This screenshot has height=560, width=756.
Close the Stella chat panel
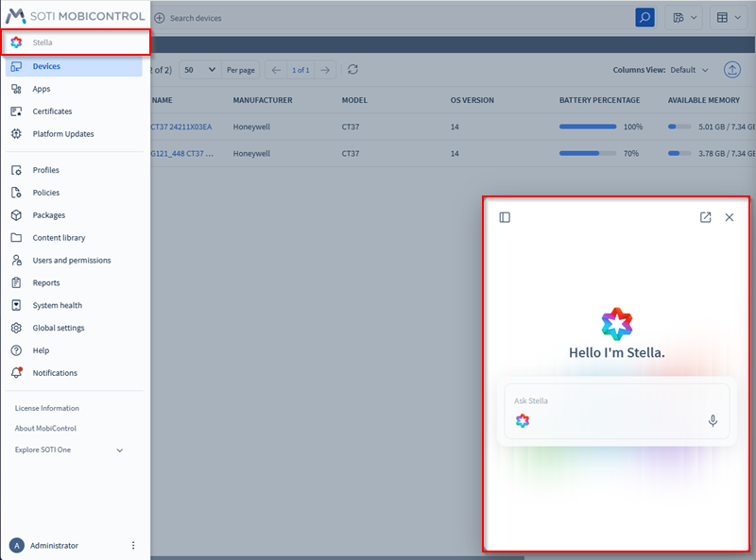729,217
